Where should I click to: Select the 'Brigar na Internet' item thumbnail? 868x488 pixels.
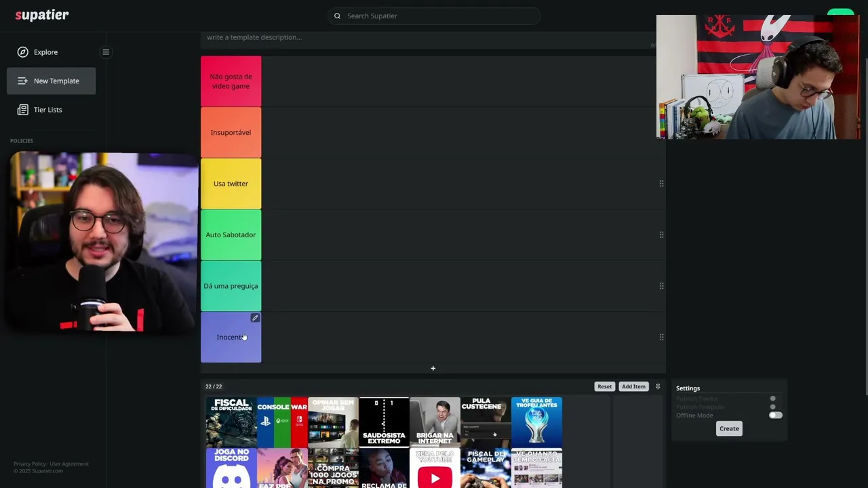pos(435,422)
